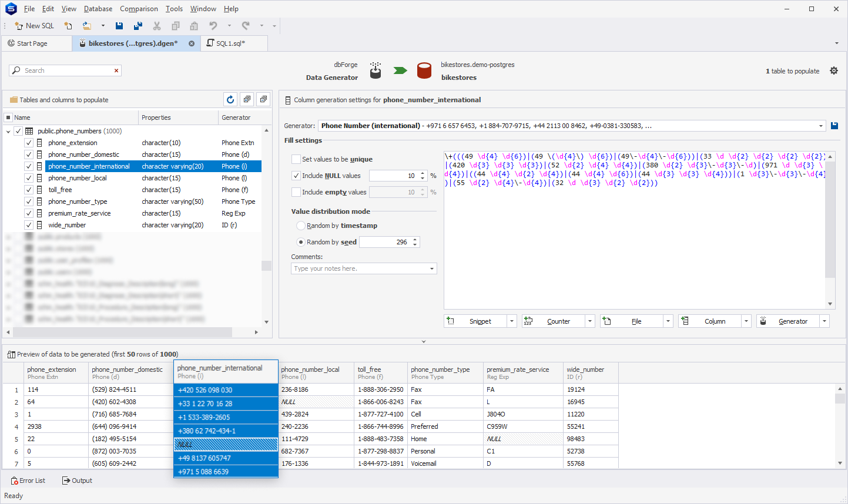Open a file with the folder icon

(x=87, y=26)
